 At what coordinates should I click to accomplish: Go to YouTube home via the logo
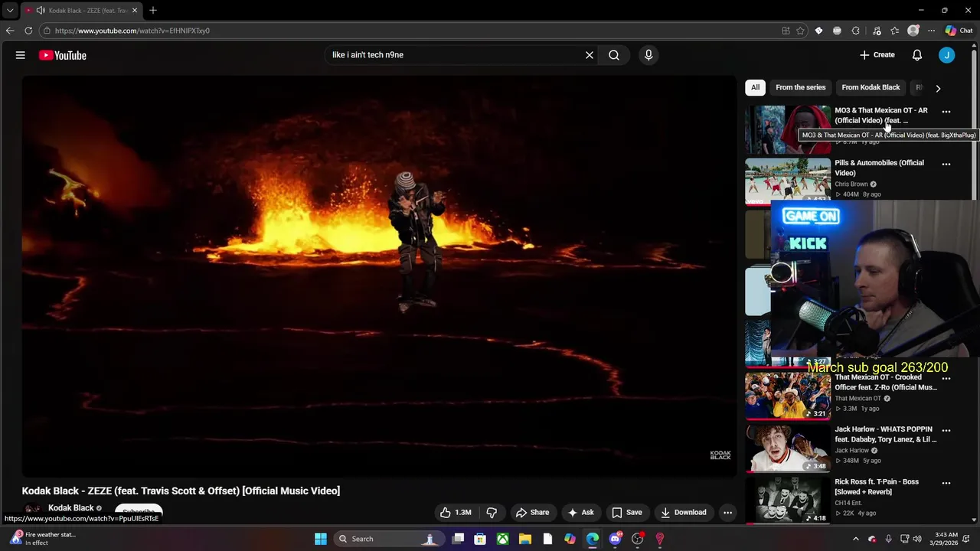(63, 55)
